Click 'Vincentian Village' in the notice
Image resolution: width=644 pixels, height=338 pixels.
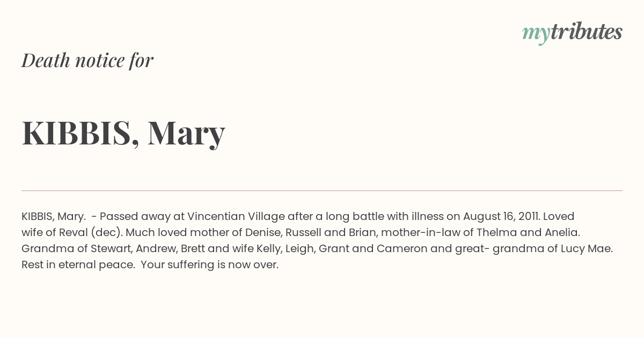236,216
